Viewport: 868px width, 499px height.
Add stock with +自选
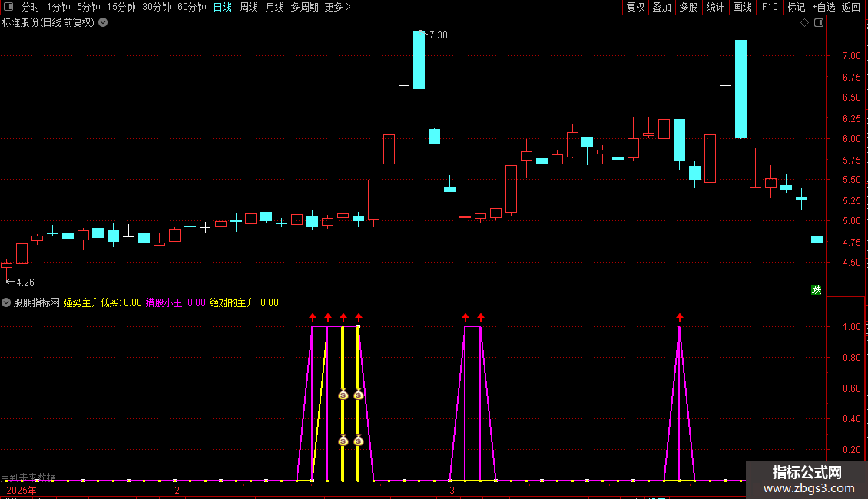(x=823, y=7)
